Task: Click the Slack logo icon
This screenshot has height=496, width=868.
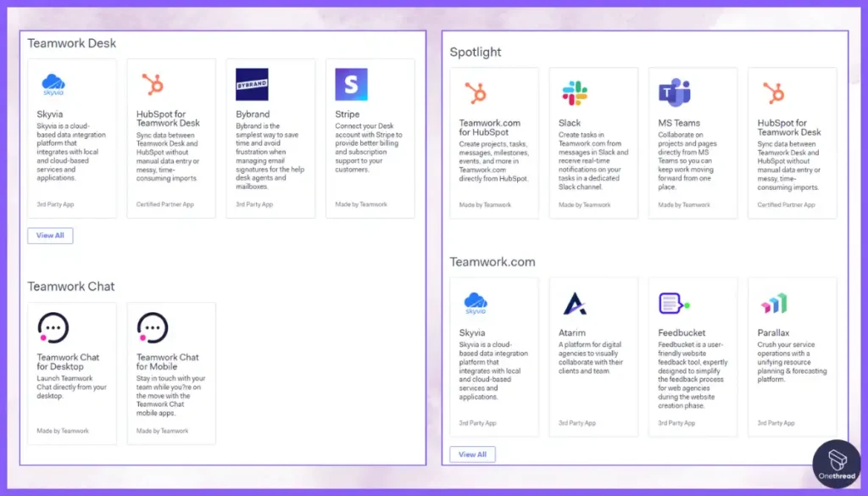Action: click(575, 93)
